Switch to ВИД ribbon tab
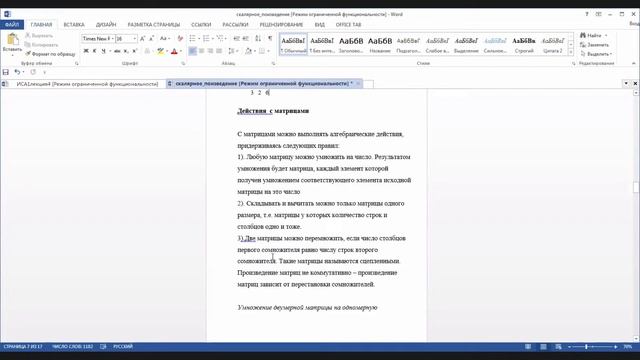The image size is (640, 360). [320, 24]
